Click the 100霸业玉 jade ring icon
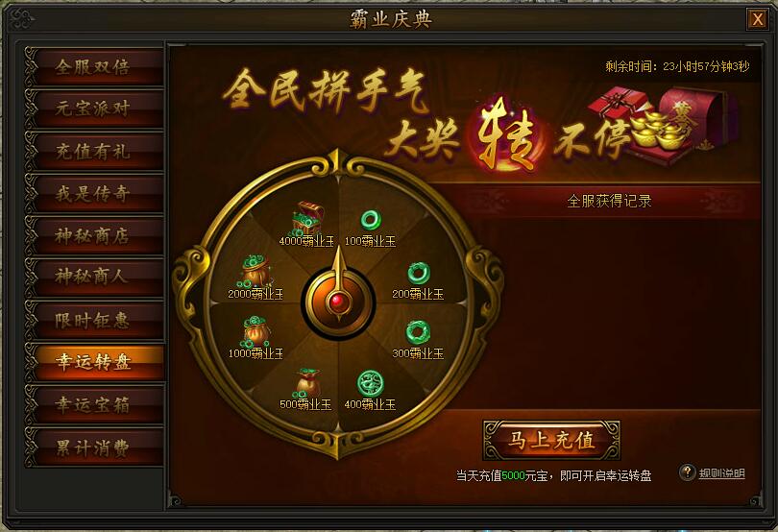778x532 pixels. click(x=370, y=220)
